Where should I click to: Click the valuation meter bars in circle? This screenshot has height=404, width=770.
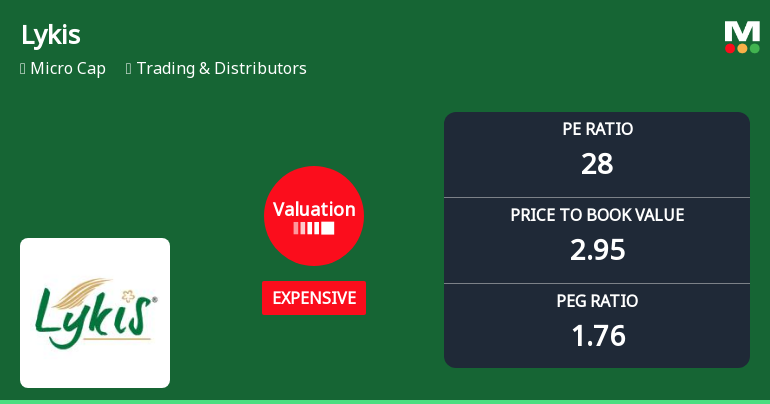pyautogui.click(x=314, y=229)
